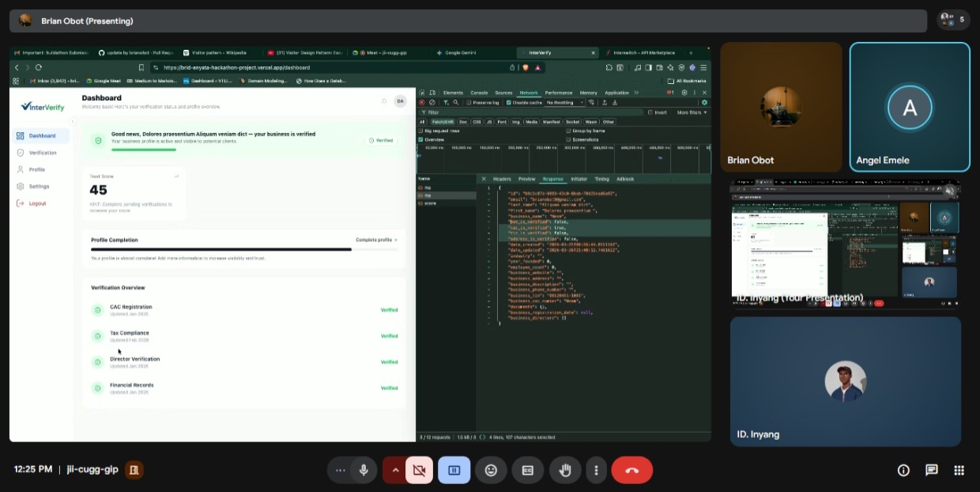The height and width of the screenshot is (492, 980).
Task: Toggle the Preserve log checkbox
Action: pyautogui.click(x=469, y=102)
